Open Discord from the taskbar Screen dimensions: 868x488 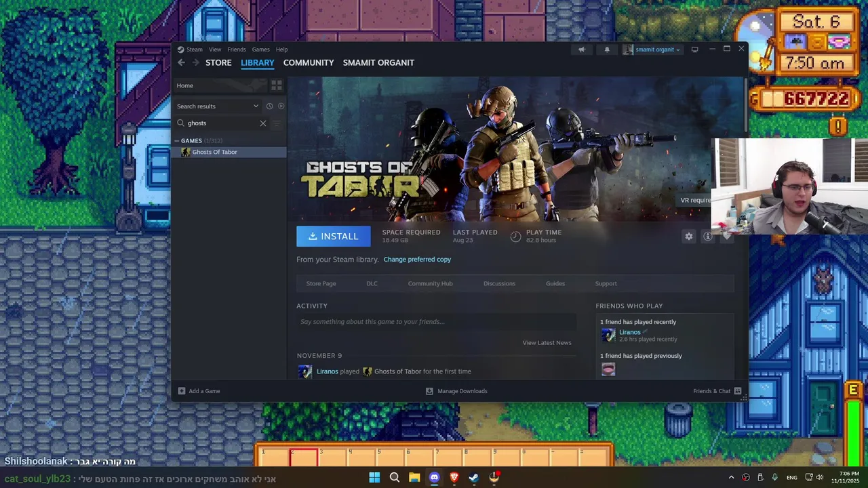click(x=434, y=478)
